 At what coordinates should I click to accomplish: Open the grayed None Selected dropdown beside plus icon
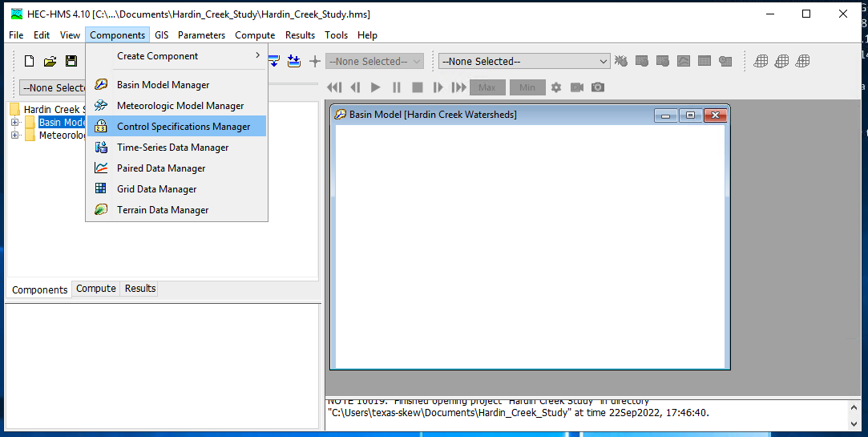(375, 62)
